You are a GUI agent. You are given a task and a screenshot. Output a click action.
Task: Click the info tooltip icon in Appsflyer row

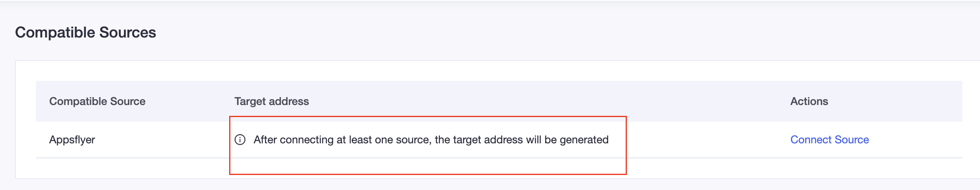(x=240, y=140)
